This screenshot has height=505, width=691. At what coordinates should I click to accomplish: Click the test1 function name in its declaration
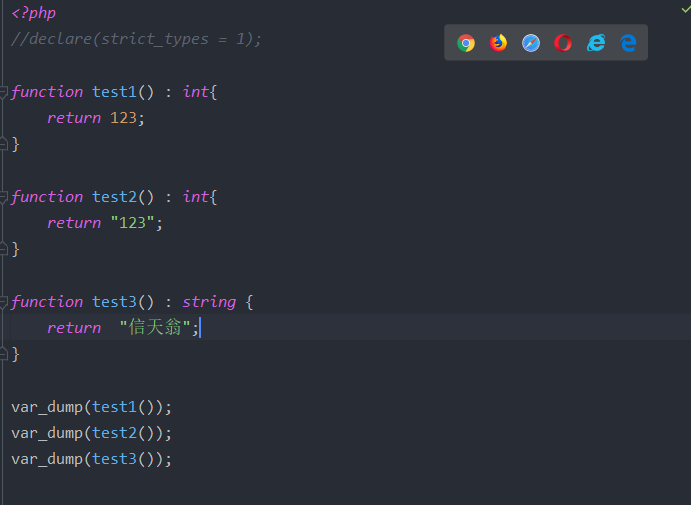[115, 92]
